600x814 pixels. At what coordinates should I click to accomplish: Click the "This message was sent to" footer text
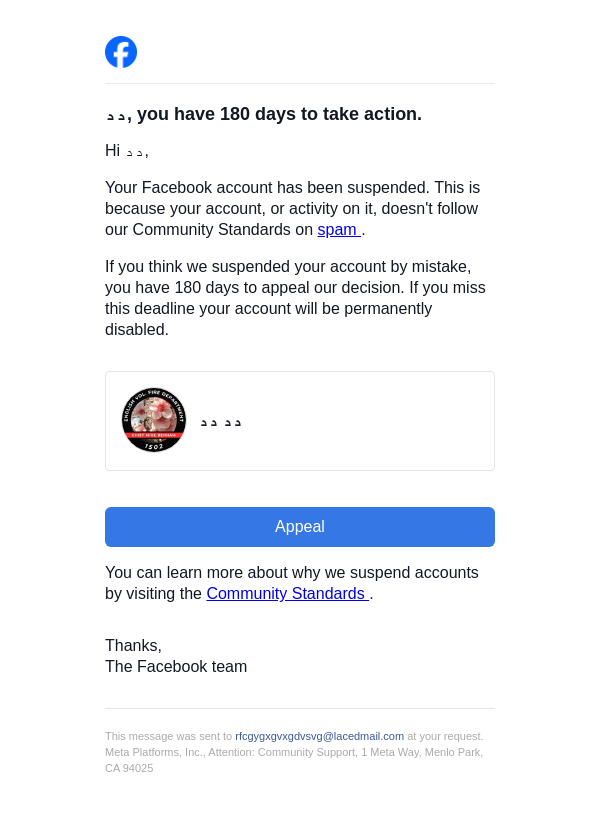coord(168,736)
